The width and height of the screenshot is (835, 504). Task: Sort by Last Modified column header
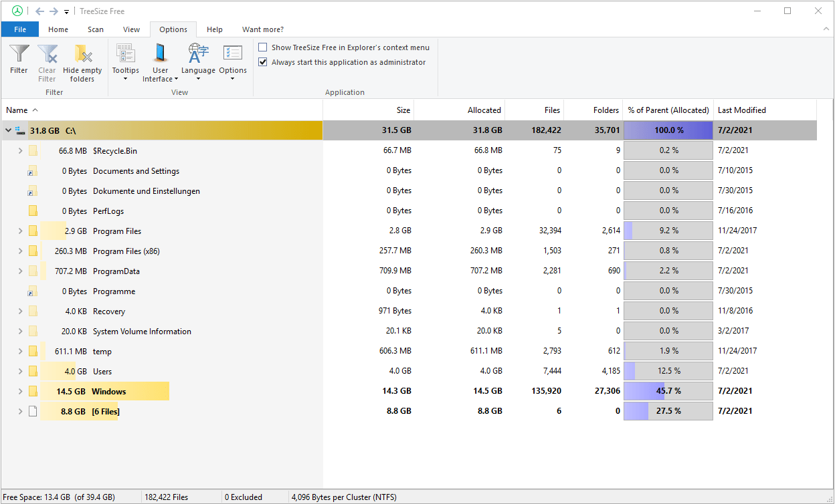pos(741,110)
